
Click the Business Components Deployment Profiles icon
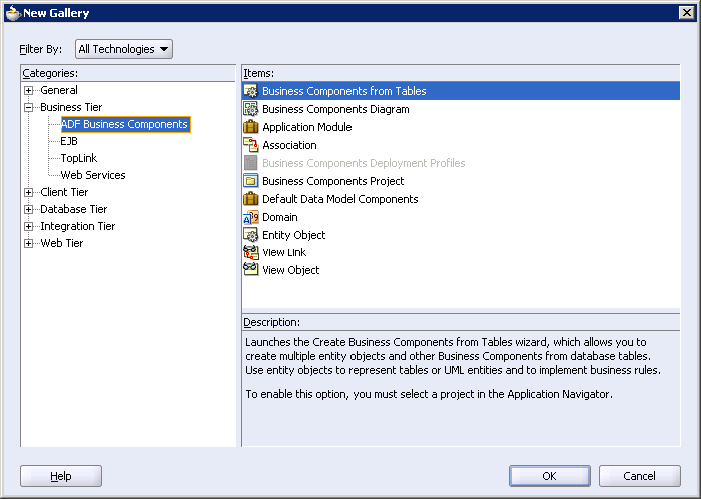[250, 163]
